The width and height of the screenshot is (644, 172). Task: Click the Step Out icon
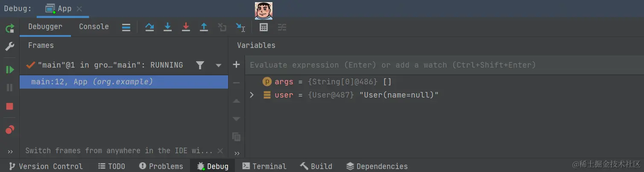pyautogui.click(x=204, y=27)
